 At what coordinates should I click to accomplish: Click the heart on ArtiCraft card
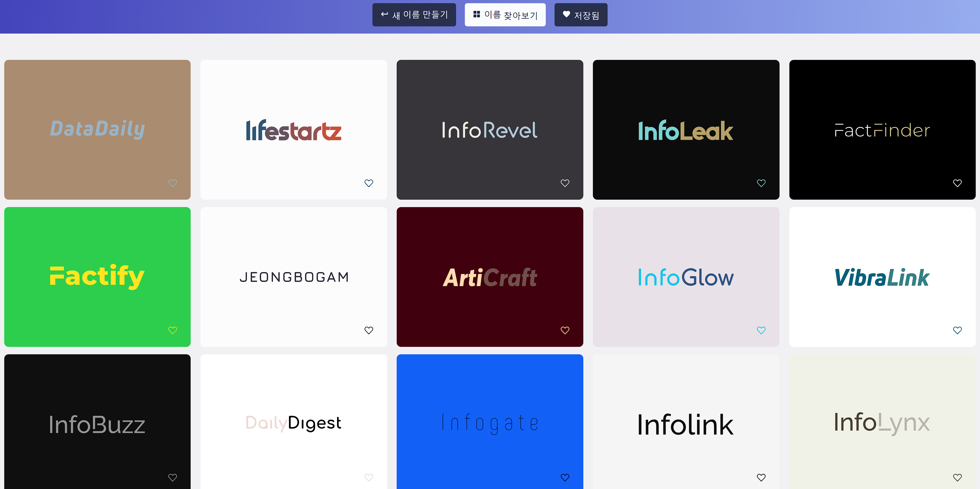[x=565, y=330]
